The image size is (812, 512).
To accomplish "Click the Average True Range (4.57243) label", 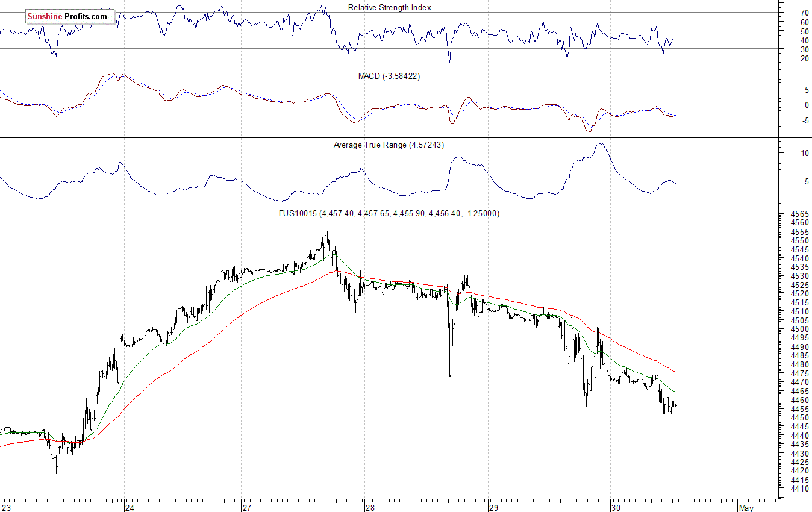I will click(x=389, y=145).
